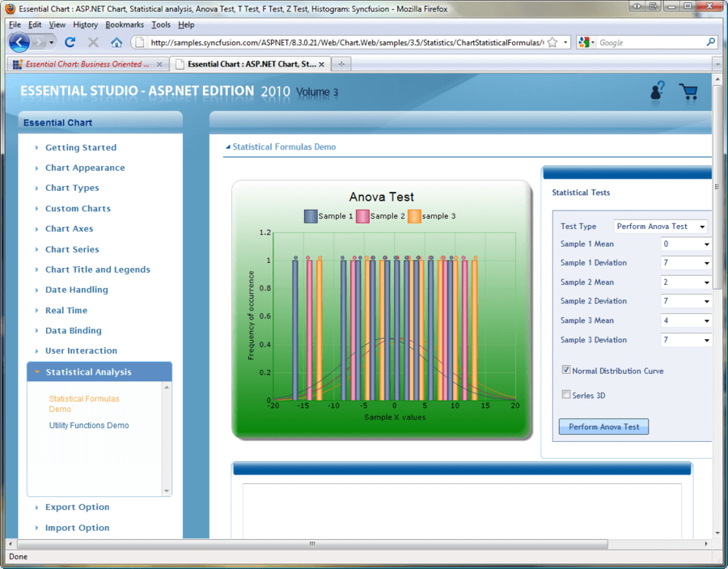Click the Google search input field
The height and width of the screenshot is (569, 728).
(651, 42)
